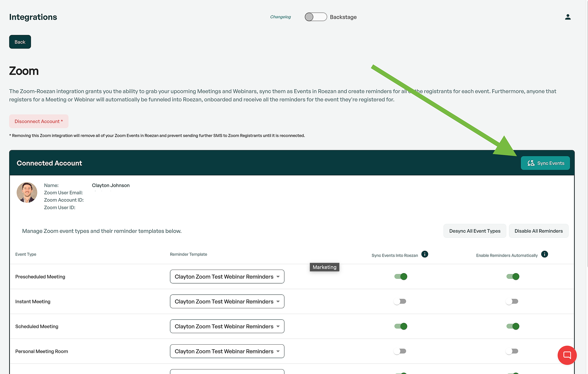Click Disconnect Account button

tap(39, 121)
